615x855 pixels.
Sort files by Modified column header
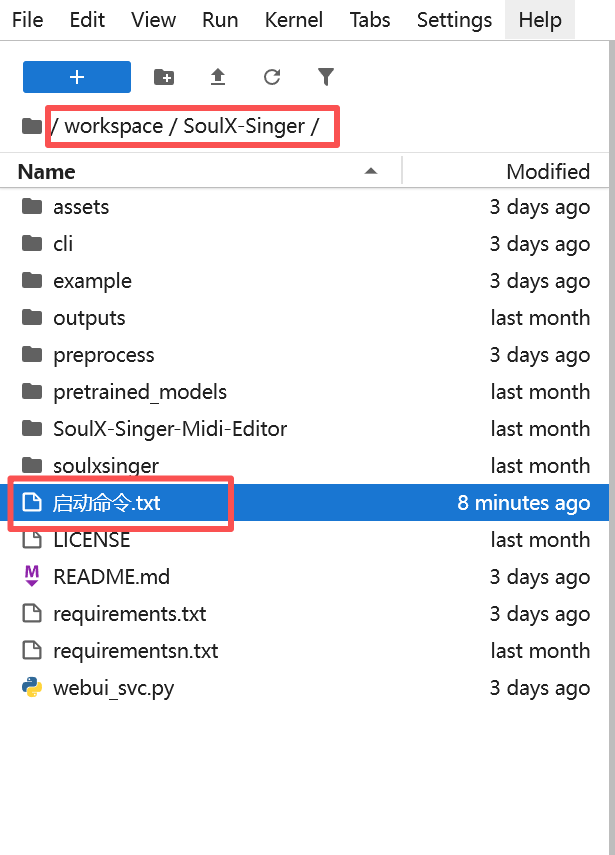click(x=547, y=172)
